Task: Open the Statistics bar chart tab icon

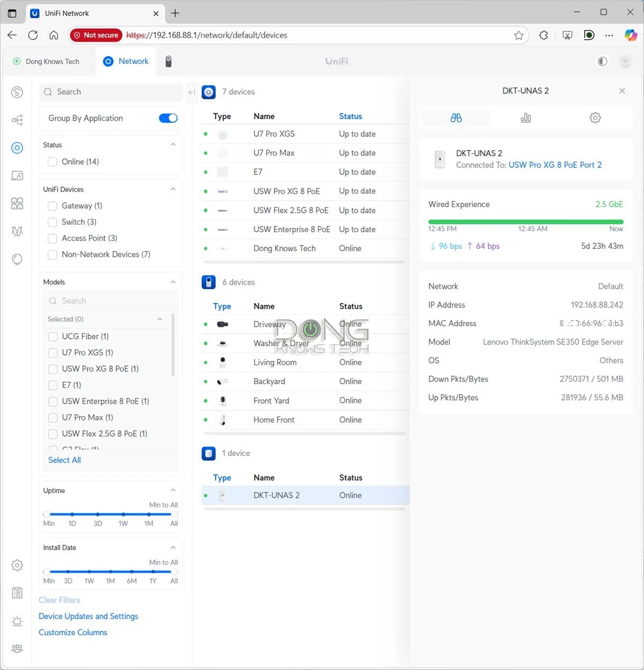Action: 526,117
